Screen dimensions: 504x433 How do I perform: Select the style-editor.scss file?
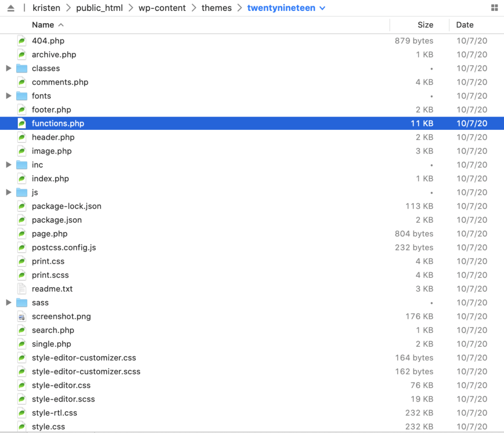click(x=63, y=399)
